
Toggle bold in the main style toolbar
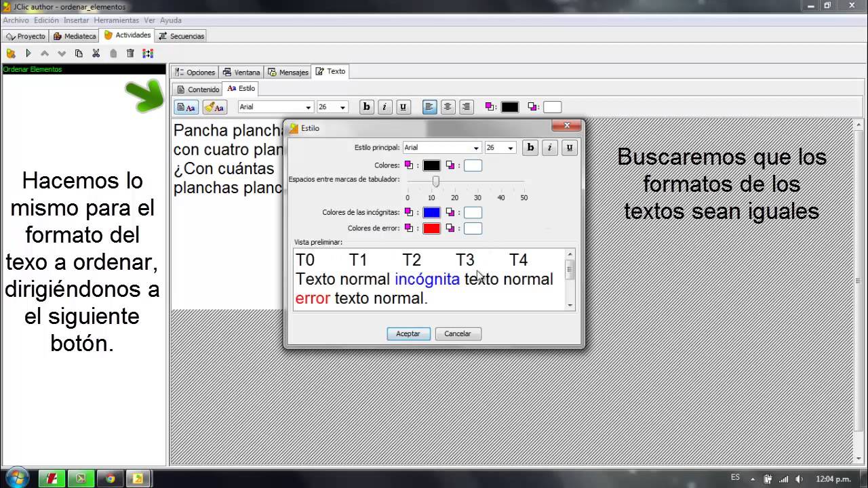pyautogui.click(x=367, y=106)
